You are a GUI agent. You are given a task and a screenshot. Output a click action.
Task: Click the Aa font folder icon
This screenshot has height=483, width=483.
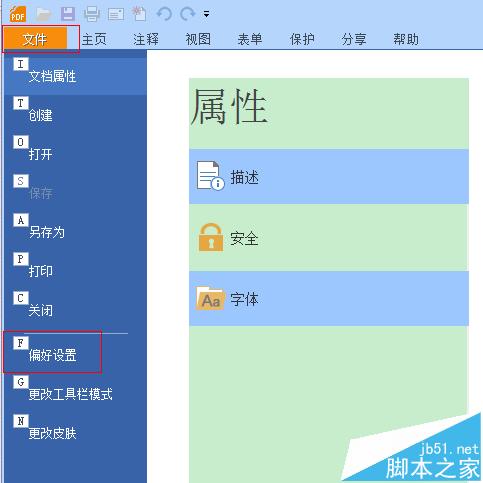(x=210, y=298)
